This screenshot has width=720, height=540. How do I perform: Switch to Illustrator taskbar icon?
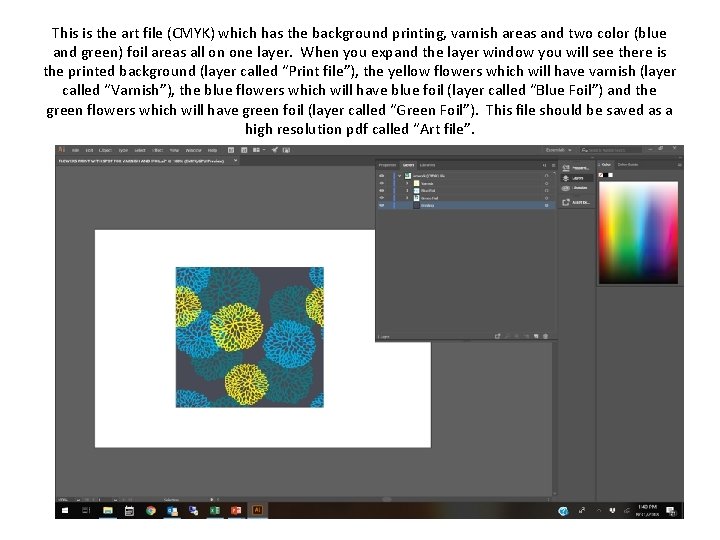pos(257,510)
